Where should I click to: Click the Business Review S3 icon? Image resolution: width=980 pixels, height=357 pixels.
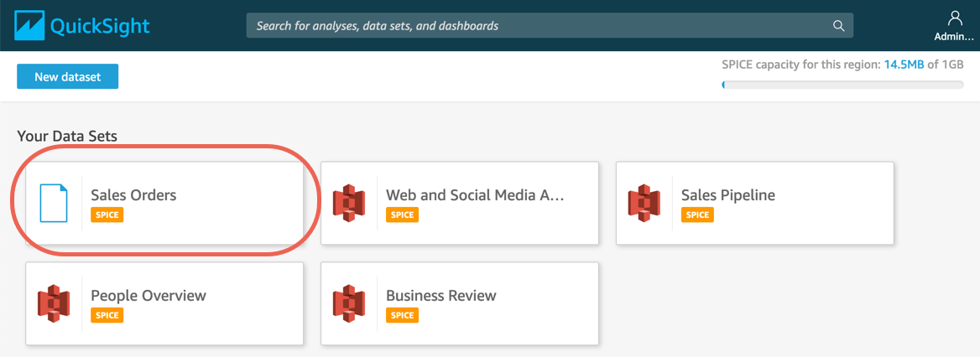click(x=349, y=303)
